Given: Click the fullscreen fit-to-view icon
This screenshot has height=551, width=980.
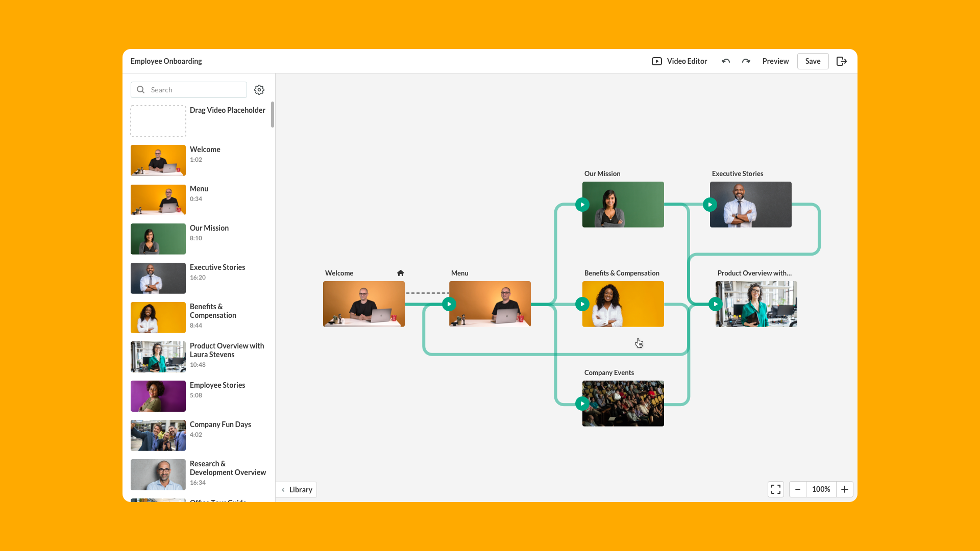Looking at the screenshot, I should coord(776,489).
